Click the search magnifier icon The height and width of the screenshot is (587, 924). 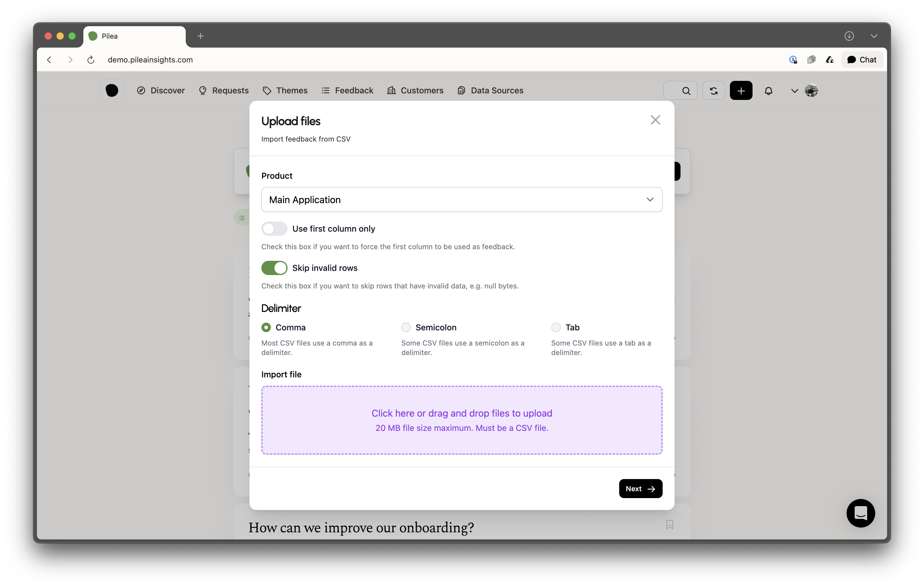(x=686, y=91)
